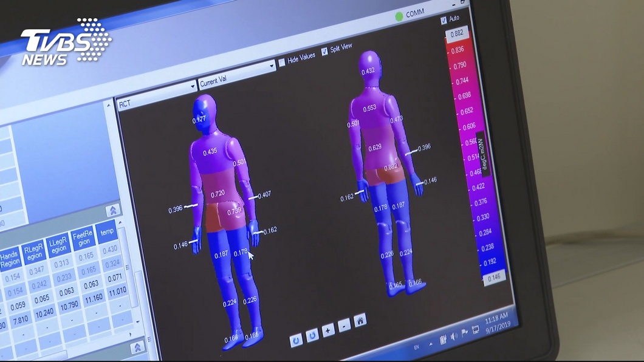Viewport: 644px width, 362px height.
Task: Click the 0.192 legend tick label
Action: [x=490, y=262]
